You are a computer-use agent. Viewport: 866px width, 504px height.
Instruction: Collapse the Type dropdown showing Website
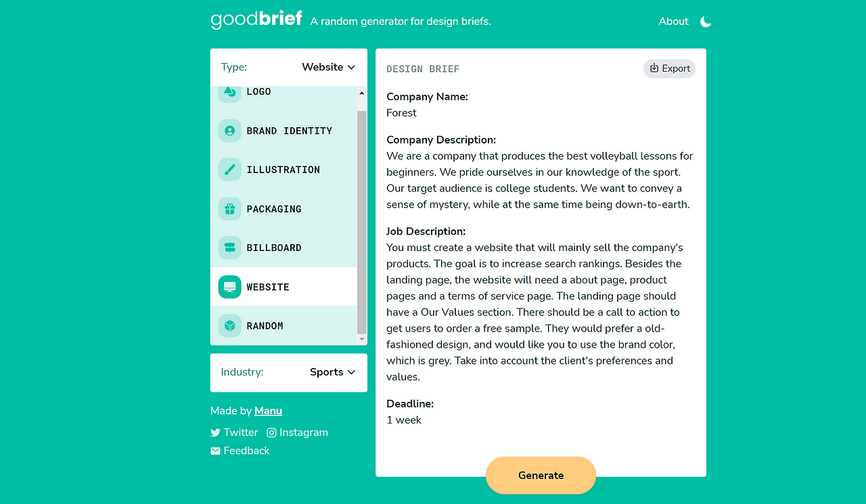click(x=329, y=67)
